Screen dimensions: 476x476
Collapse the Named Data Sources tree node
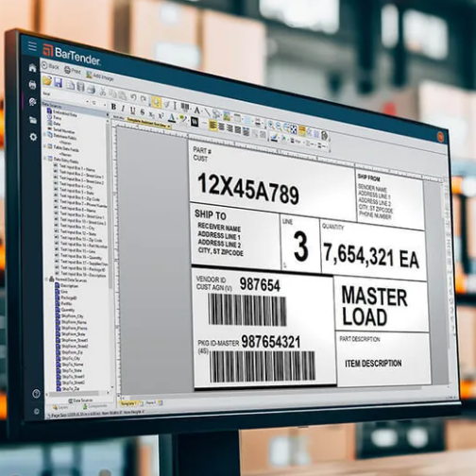tap(46, 279)
